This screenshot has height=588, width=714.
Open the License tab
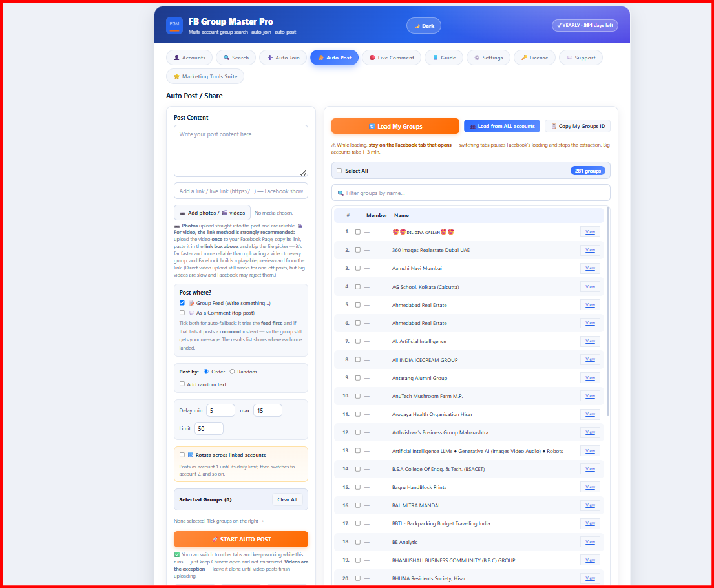(x=534, y=58)
